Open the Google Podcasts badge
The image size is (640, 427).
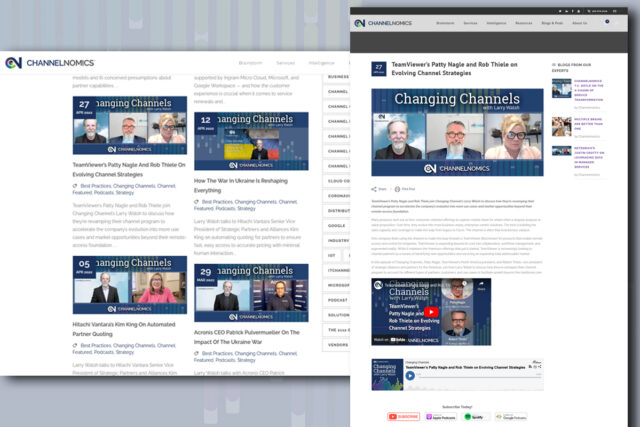511,417
